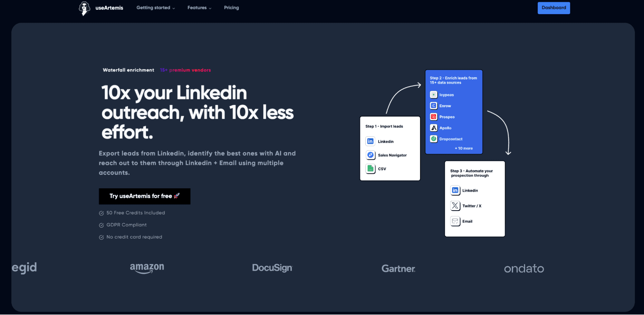Click the checkmark beside 50 Free Credits

[x=101, y=213]
